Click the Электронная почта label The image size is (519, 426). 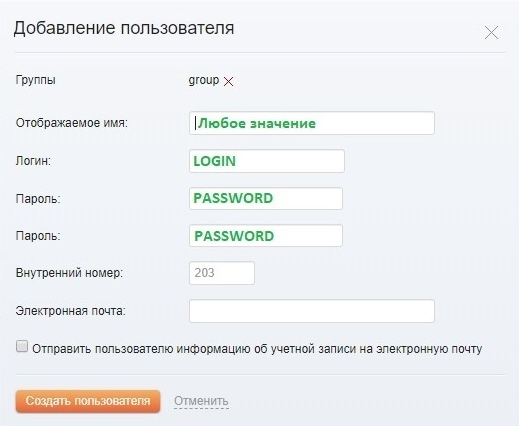click(x=71, y=311)
